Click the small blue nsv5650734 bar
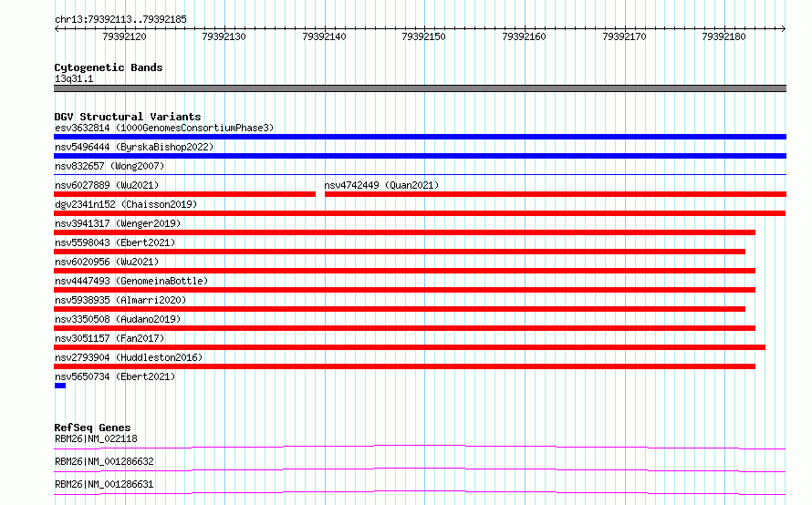 [x=60, y=386]
